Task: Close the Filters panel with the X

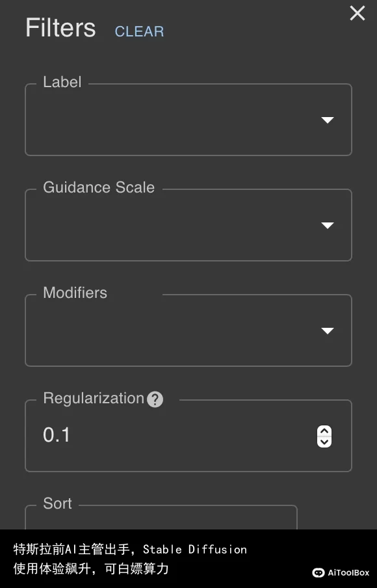Action: 357,13
